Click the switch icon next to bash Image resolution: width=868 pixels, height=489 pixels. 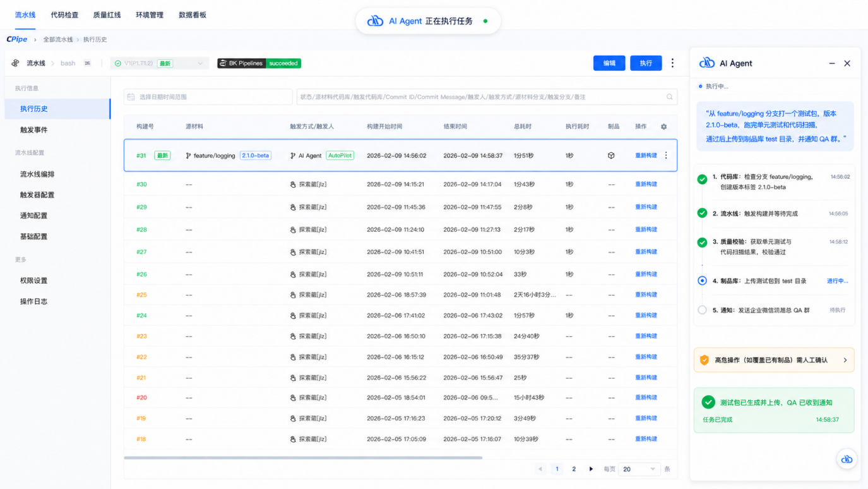tap(88, 63)
